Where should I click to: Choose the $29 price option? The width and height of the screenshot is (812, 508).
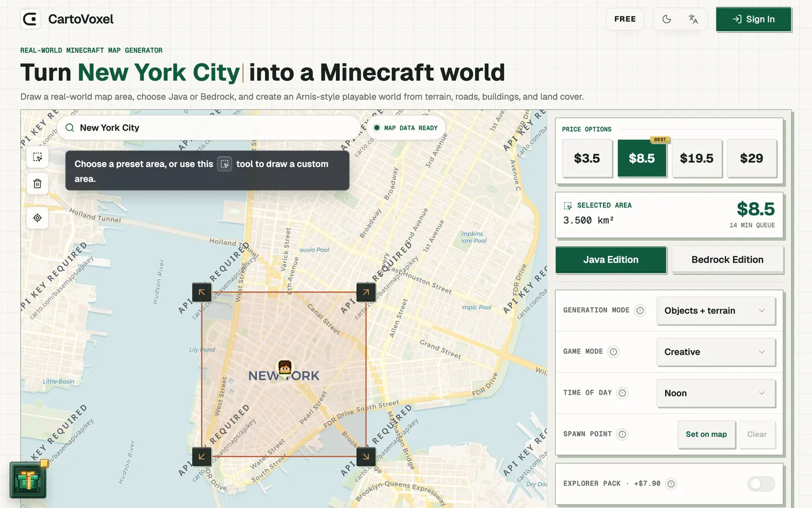coord(752,158)
